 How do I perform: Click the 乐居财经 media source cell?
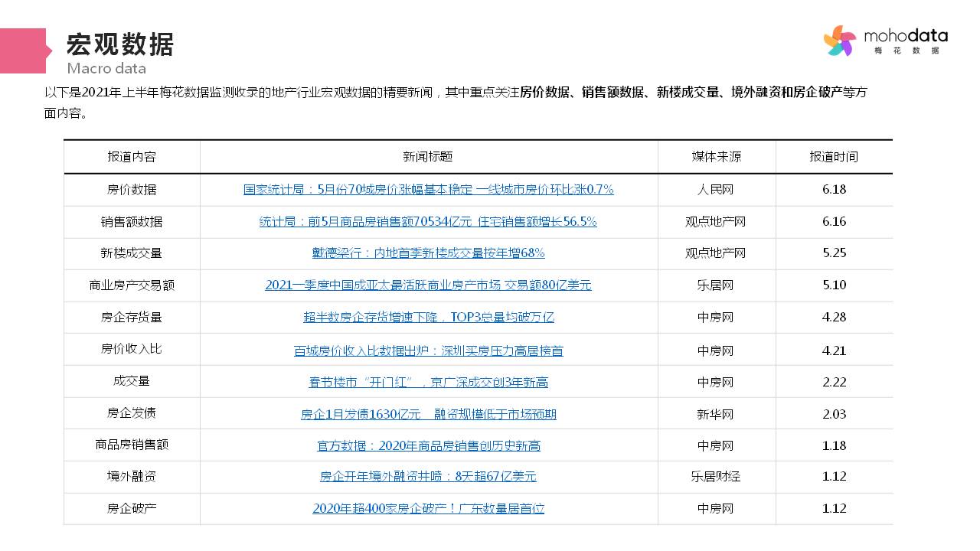click(x=715, y=476)
